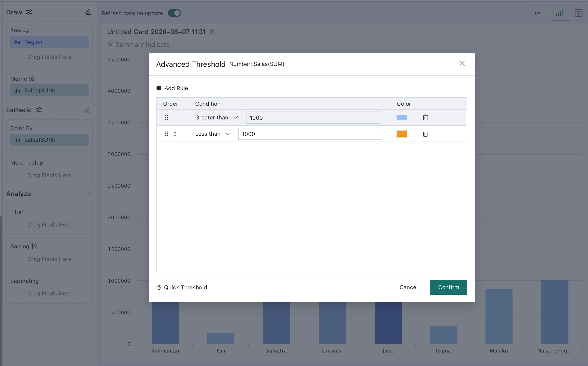Clear the Draw section with eraser
The width and height of the screenshot is (588, 366).
pos(88,12)
